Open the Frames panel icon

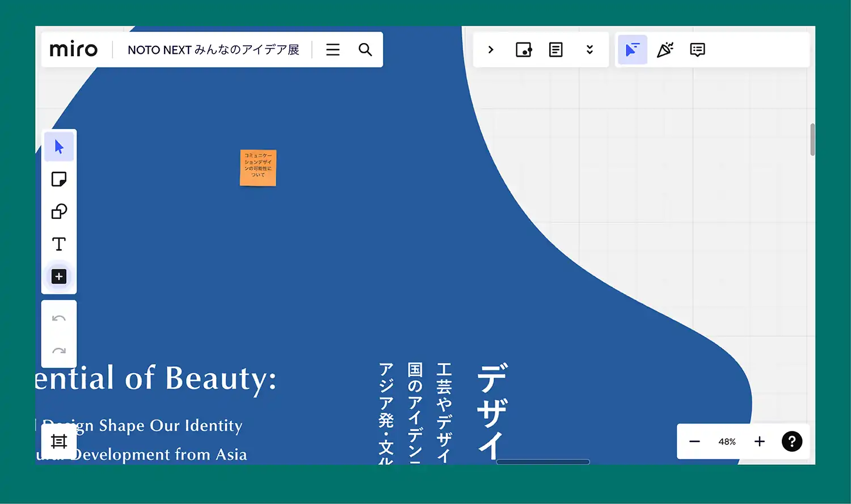point(59,441)
